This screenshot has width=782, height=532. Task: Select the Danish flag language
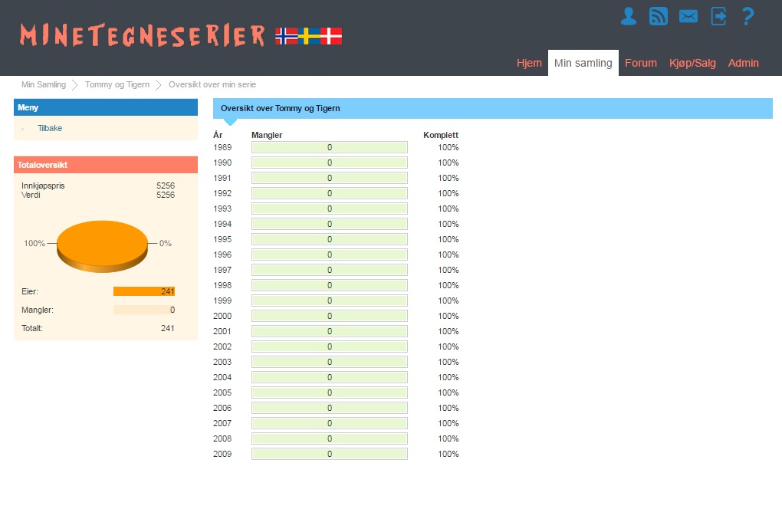(331, 36)
